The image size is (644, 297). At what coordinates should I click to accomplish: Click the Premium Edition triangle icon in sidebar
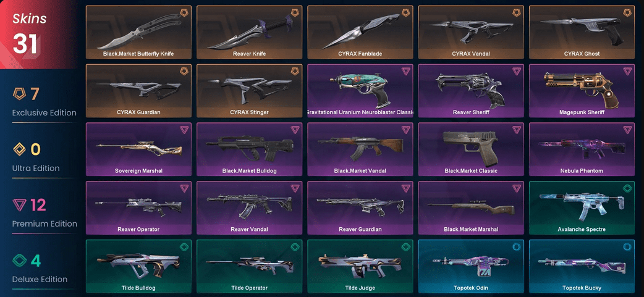pos(19,205)
